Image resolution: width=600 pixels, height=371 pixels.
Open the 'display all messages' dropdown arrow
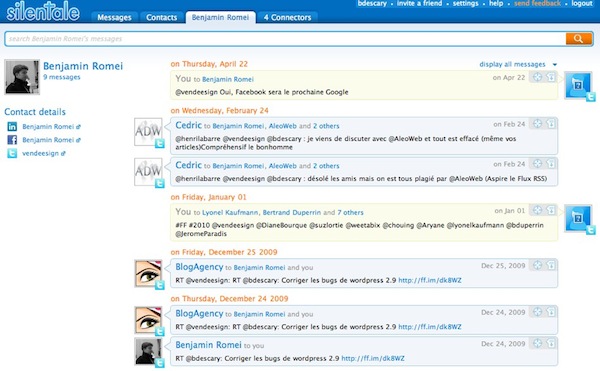[x=554, y=65]
